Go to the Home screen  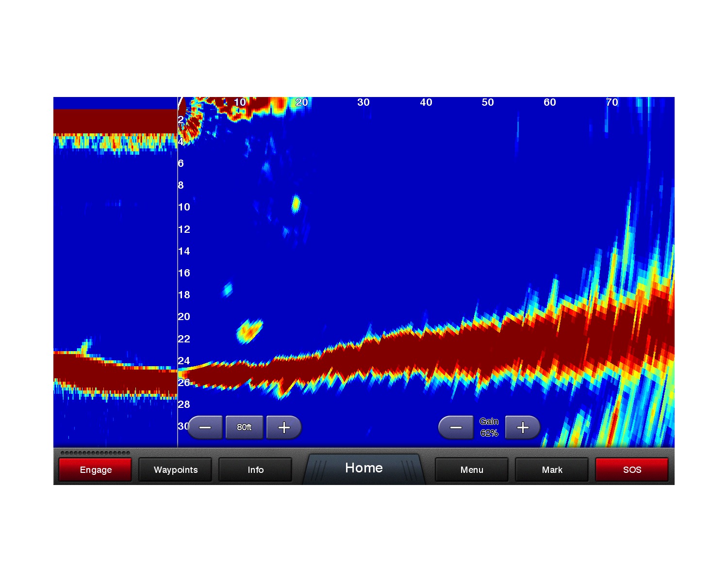click(364, 468)
